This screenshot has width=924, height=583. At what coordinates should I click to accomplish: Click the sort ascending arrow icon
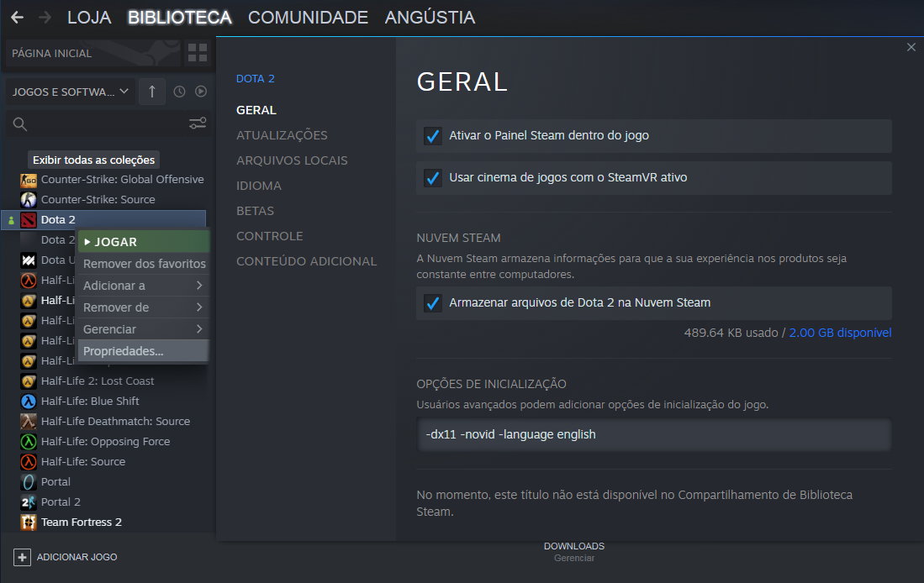pyautogui.click(x=152, y=92)
